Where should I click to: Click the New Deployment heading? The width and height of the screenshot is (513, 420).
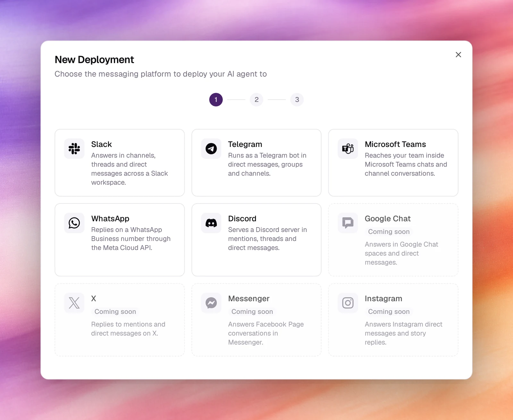tap(94, 60)
